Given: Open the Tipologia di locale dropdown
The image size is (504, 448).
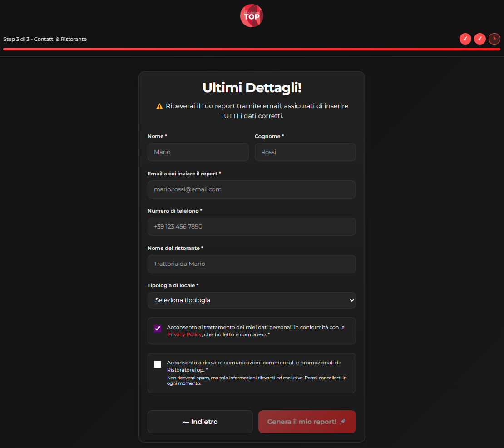Looking at the screenshot, I should 252,300.
